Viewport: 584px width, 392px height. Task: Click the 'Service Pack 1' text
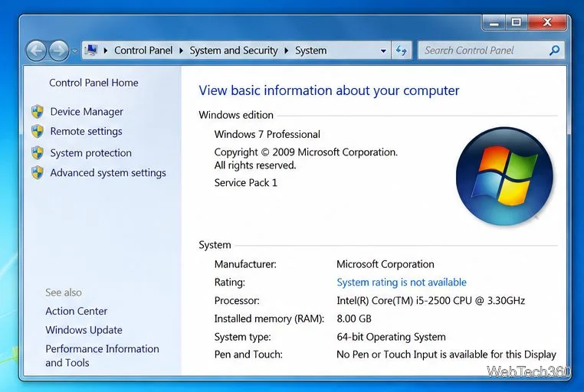coord(246,183)
